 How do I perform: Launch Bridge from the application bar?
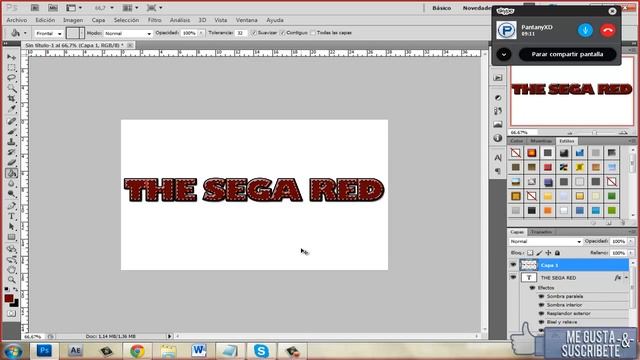click(x=35, y=8)
